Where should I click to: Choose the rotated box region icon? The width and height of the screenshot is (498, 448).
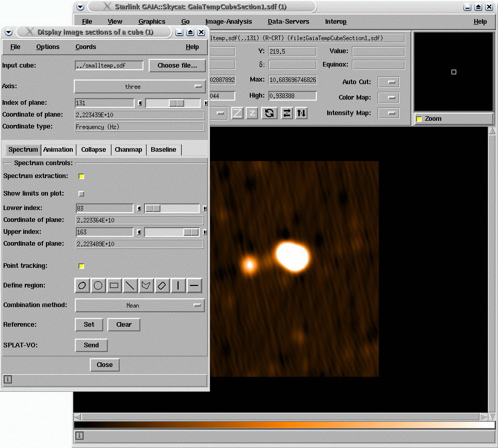162,285
